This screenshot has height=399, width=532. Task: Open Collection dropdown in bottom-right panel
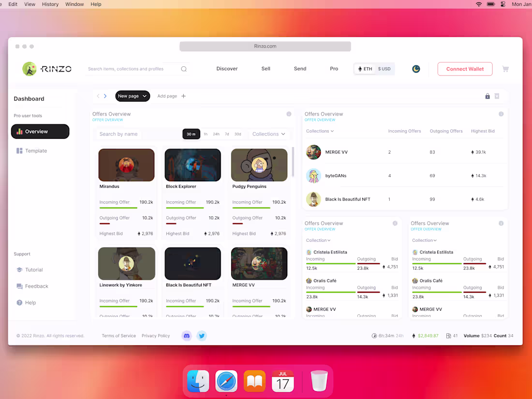424,240
